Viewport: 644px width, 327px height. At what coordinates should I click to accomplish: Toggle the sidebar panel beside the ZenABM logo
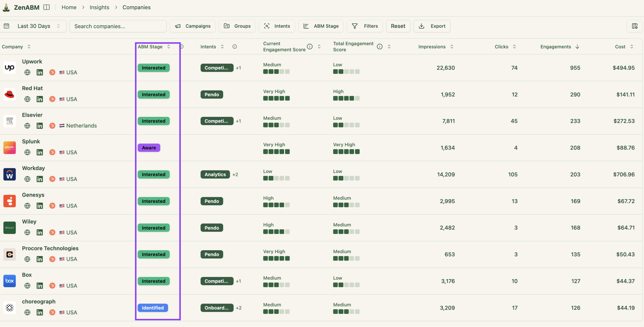coord(47,7)
